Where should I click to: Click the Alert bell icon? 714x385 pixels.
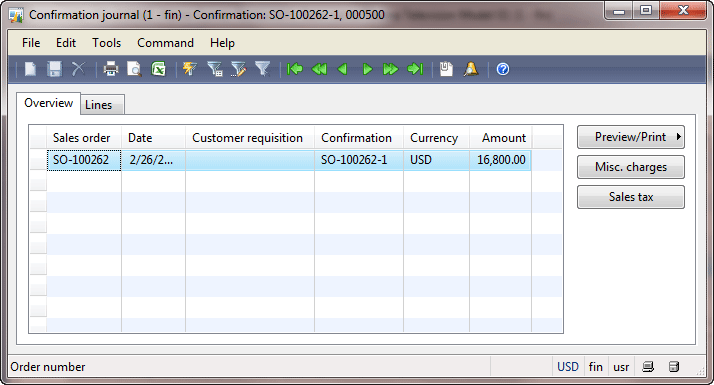pyautogui.click(x=471, y=69)
